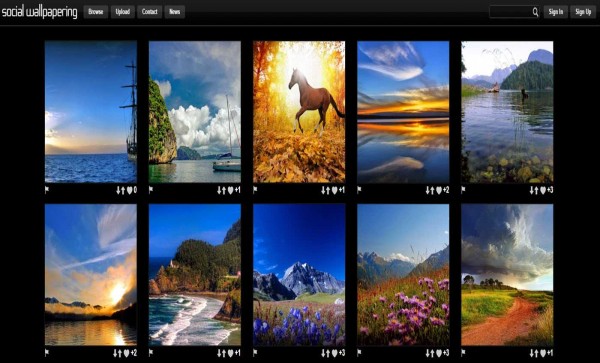Viewport: 600px width, 363px height.
Task: Open the News section
Action: pyautogui.click(x=174, y=12)
